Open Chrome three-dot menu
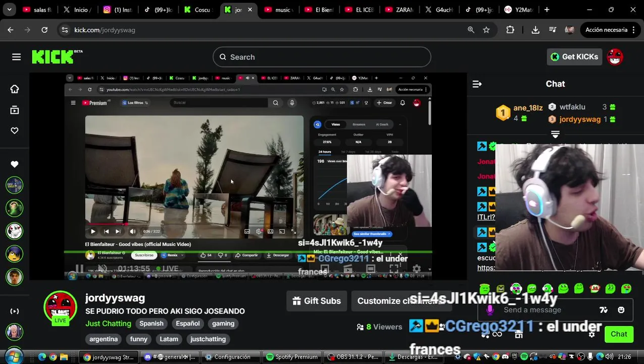This screenshot has width=644, height=364. [x=633, y=30]
